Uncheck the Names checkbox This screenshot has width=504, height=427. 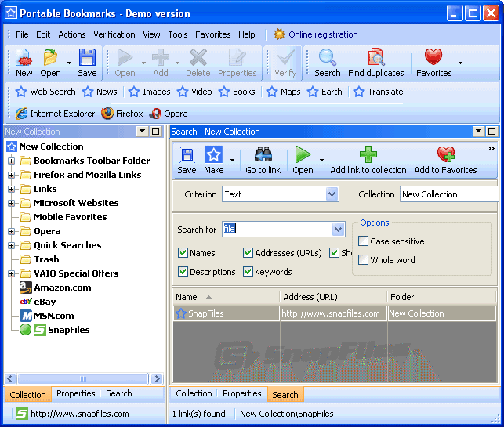[183, 253]
